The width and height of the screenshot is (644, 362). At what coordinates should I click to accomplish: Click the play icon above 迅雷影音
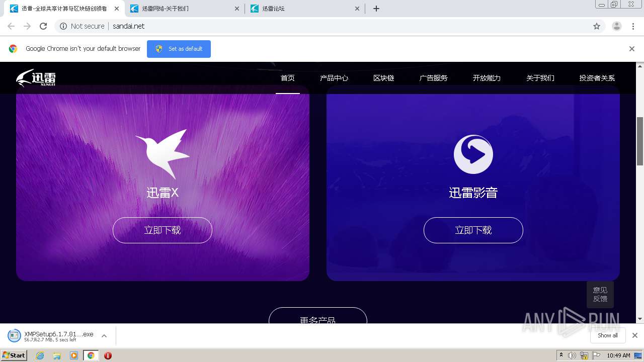pyautogui.click(x=473, y=154)
